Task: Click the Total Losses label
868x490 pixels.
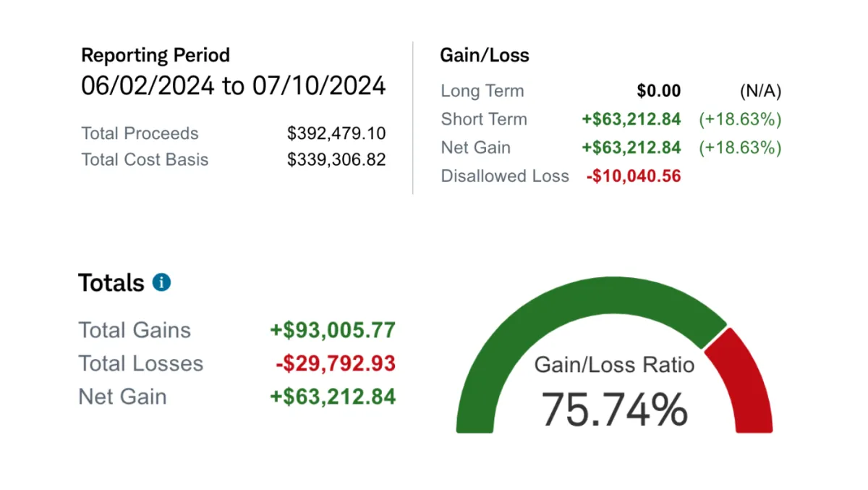Action: pos(141,363)
